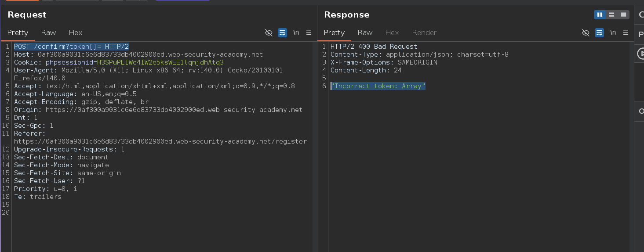Click the Host header line in request

[138, 54]
